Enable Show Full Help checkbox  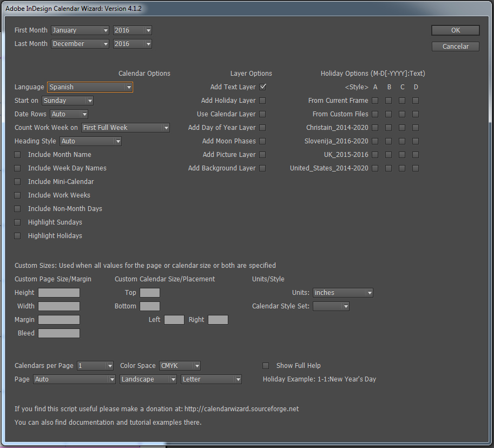(x=266, y=366)
